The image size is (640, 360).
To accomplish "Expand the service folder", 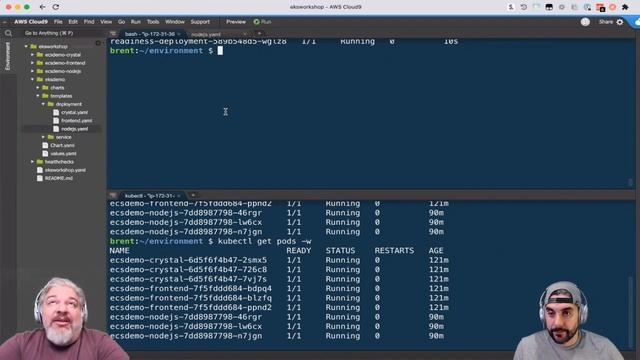I will pos(43,137).
